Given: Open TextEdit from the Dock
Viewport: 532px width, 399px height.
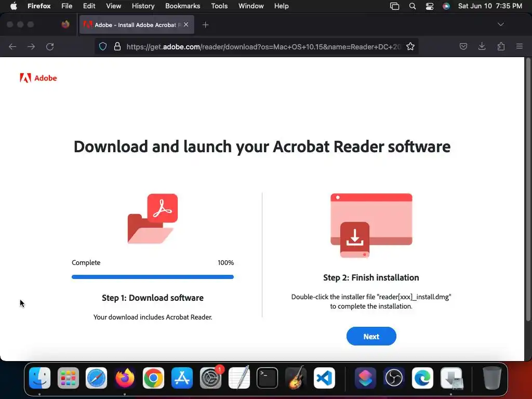Looking at the screenshot, I should tap(239, 378).
